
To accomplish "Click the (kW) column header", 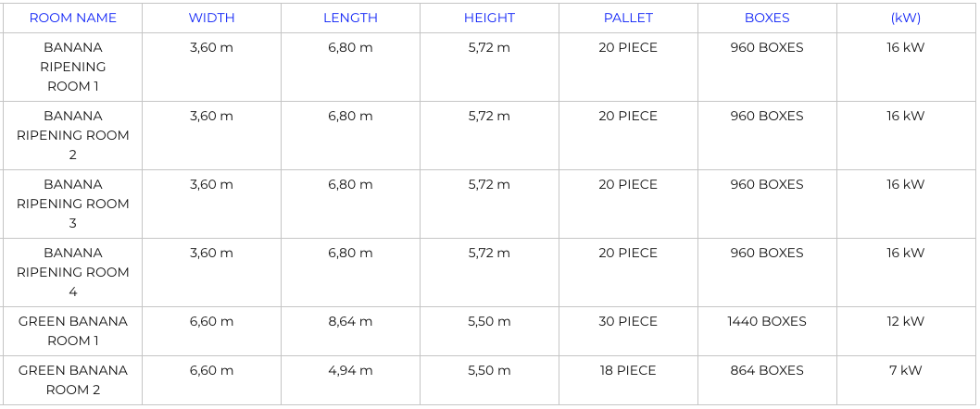I will coord(905,18).
